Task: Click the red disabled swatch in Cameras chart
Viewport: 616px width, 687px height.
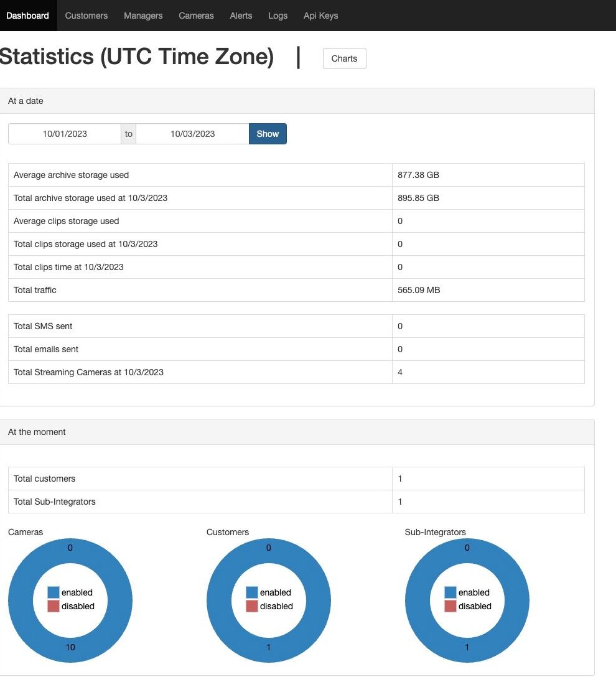Action: pos(54,606)
